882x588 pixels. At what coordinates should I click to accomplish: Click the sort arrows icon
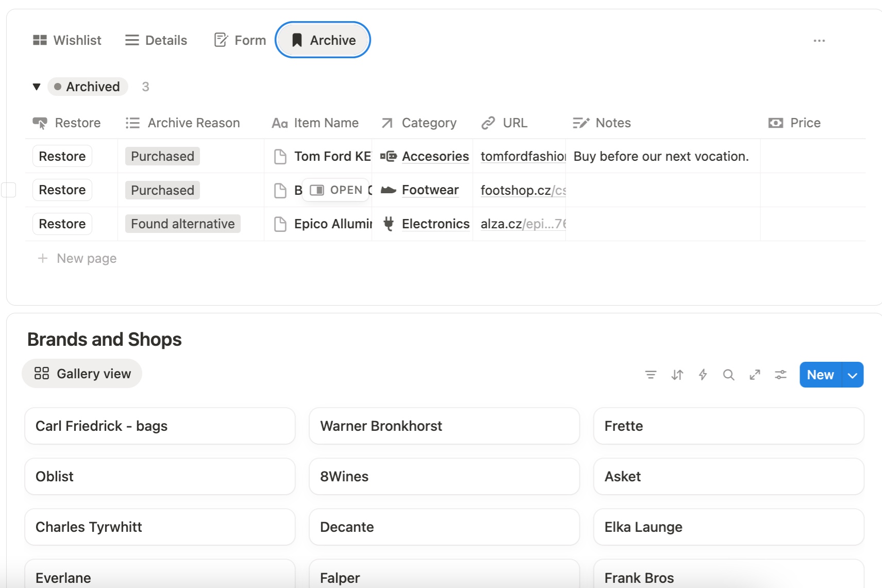pyautogui.click(x=677, y=375)
